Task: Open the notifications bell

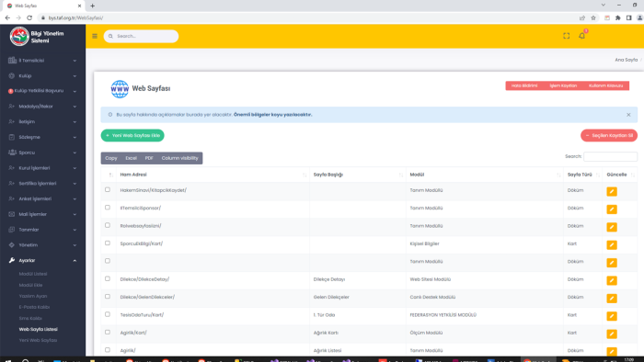Action: pos(582,36)
